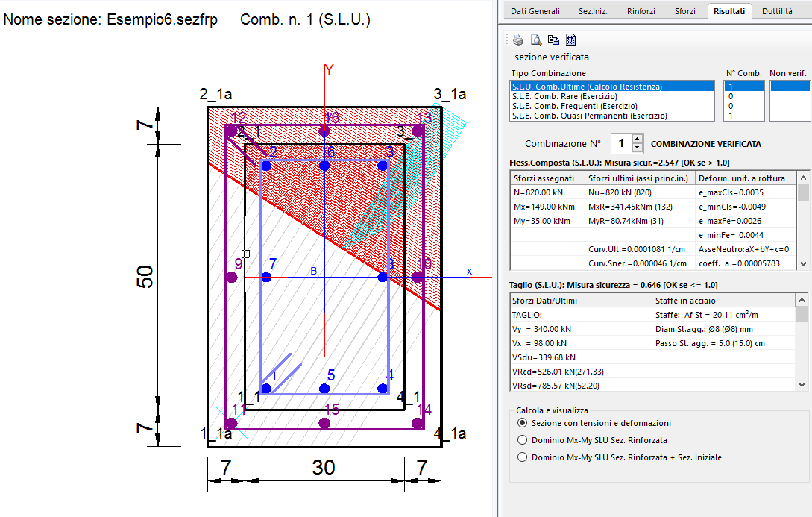
Task: Click the Deform. unit. a rottura header
Action: 745,178
